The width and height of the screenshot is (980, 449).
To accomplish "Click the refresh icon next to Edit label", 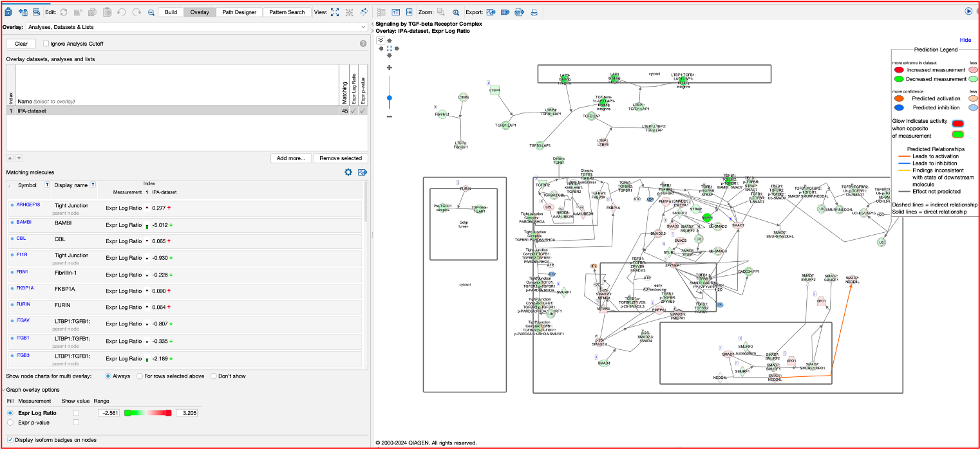I will [64, 12].
